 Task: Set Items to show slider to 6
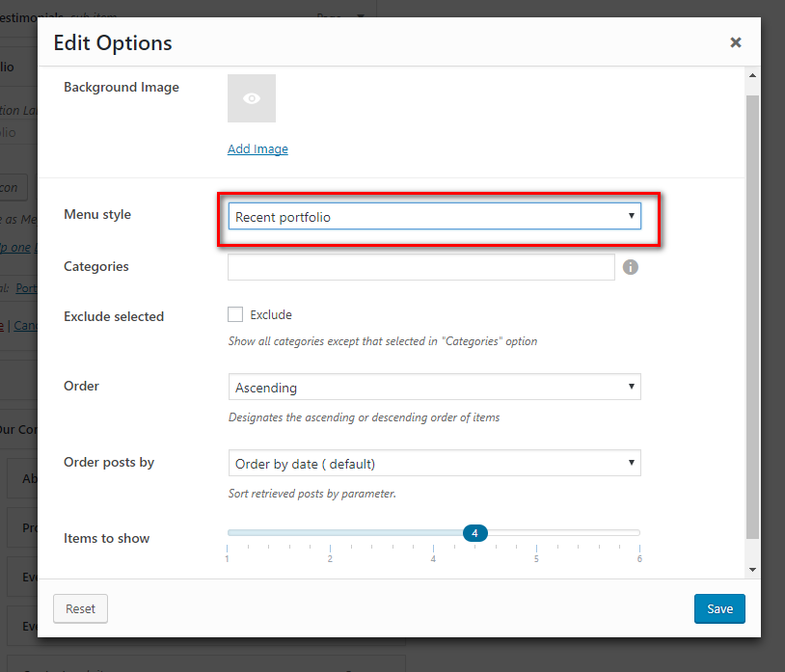(x=639, y=533)
